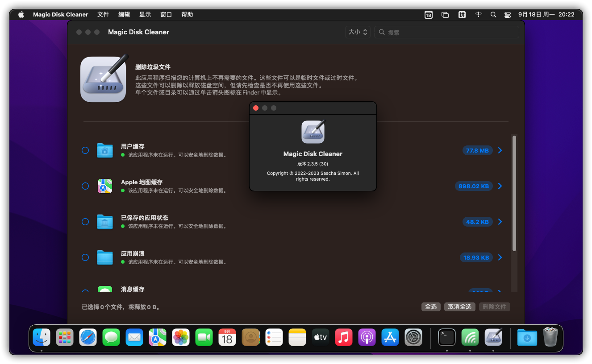Open Control Center in menu bar
The height and width of the screenshot is (364, 592).
pyautogui.click(x=508, y=14)
